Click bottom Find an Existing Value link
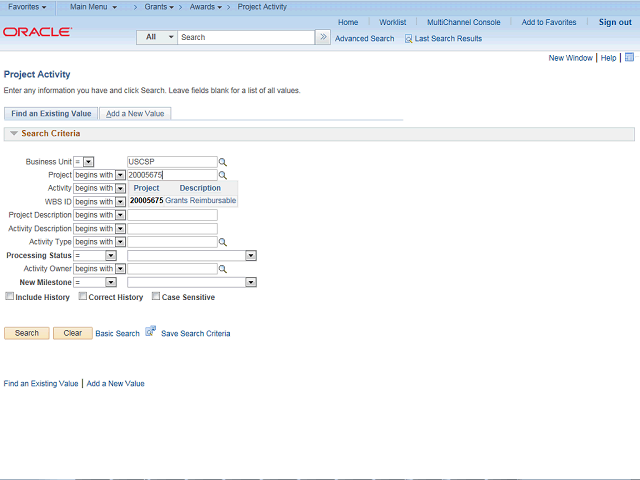Screen dimensions: 640x480 (41, 384)
